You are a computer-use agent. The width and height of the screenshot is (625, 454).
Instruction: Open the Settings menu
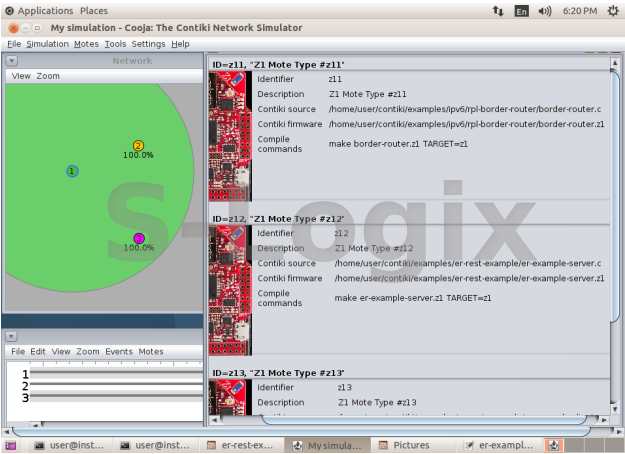point(148,44)
